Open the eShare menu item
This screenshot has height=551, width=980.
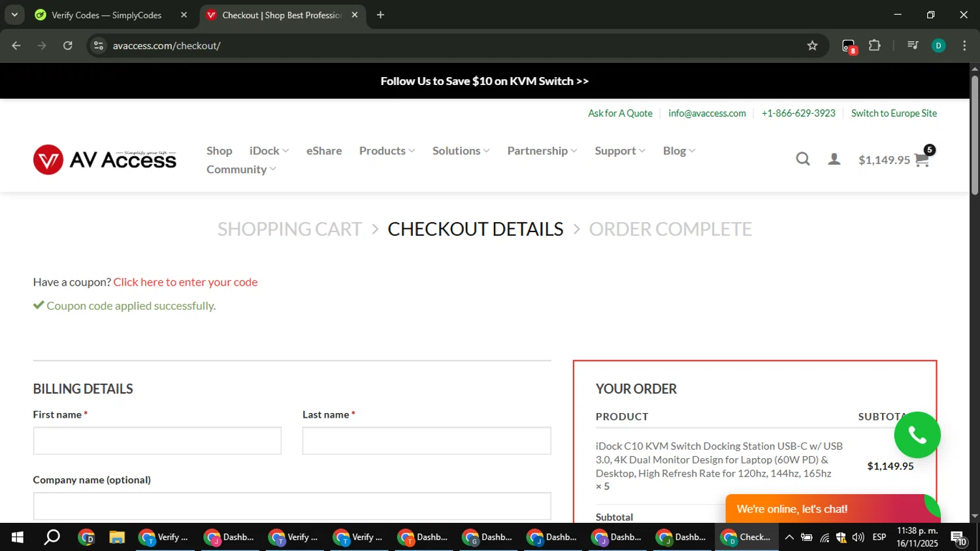click(324, 151)
